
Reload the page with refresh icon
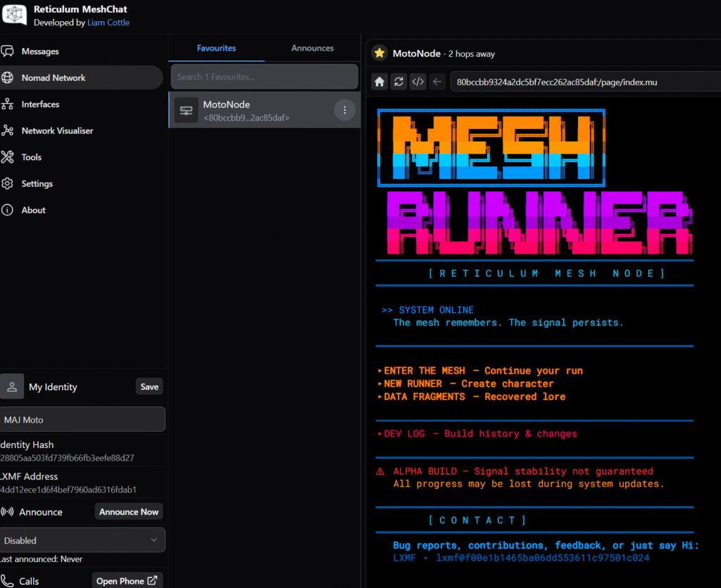pos(399,82)
